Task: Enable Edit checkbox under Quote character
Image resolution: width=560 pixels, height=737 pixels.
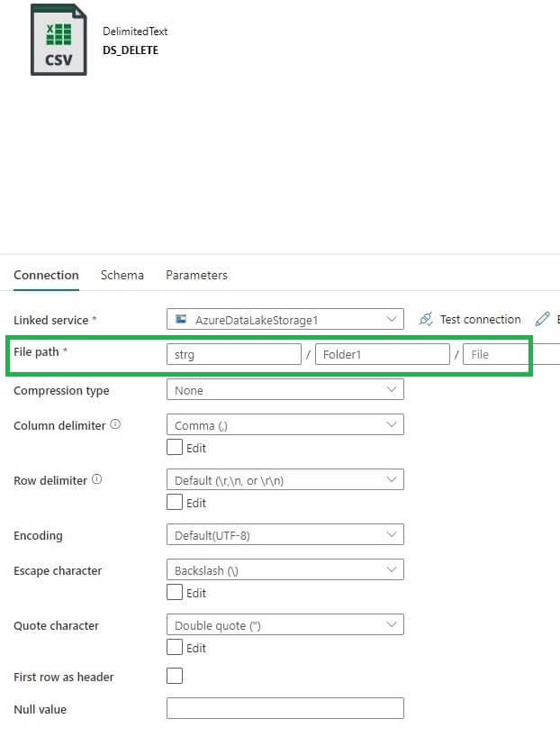Action: pyautogui.click(x=175, y=648)
